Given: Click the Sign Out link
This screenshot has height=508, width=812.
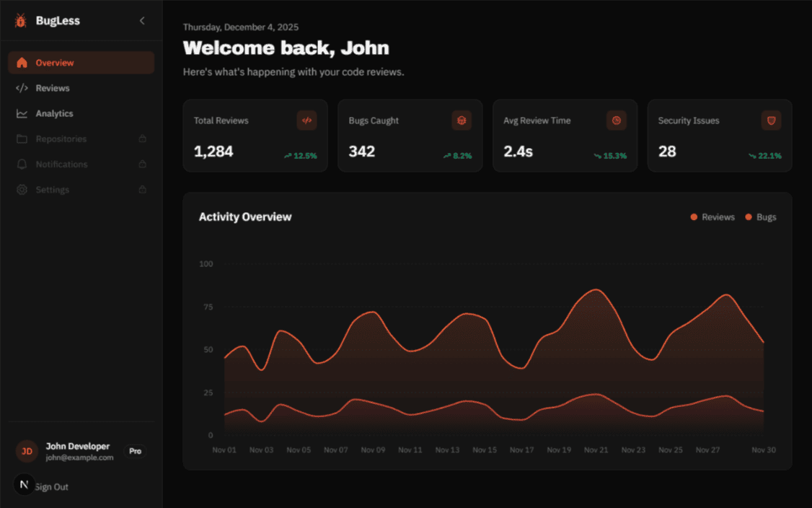Looking at the screenshot, I should tap(52, 487).
